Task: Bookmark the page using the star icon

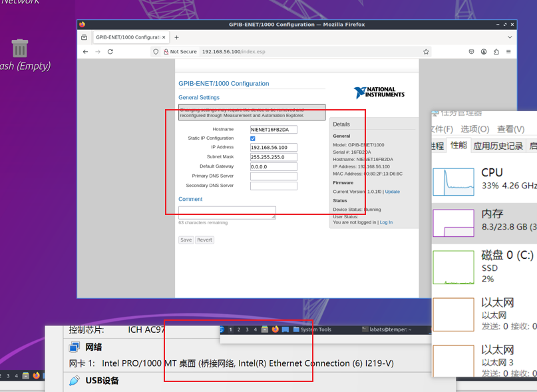Action: 425,51
